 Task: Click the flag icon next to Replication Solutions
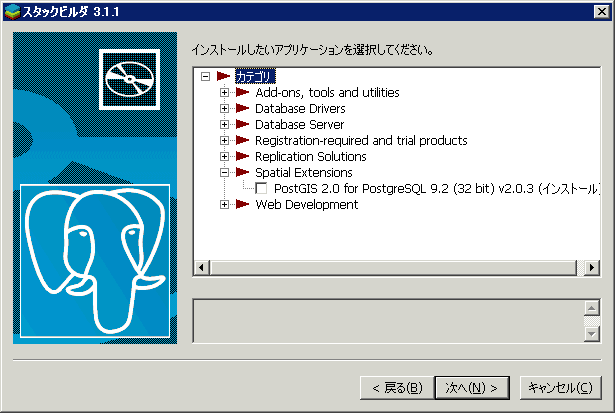[x=242, y=156]
